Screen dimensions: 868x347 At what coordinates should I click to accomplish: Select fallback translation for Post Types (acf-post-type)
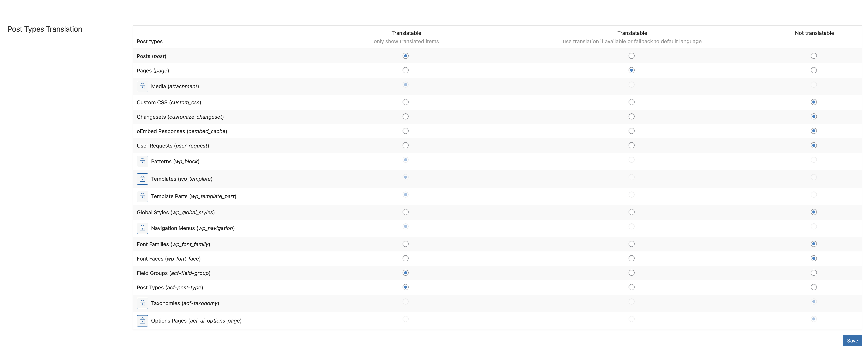point(631,287)
